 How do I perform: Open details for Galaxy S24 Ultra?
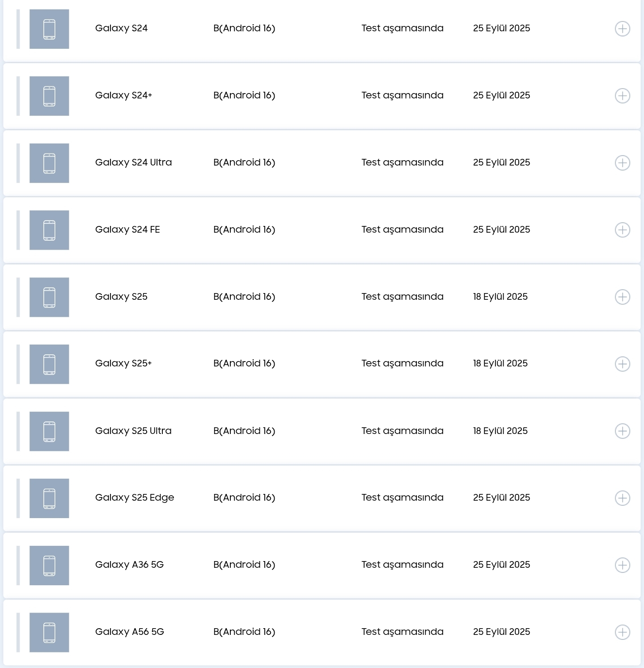pyautogui.click(x=623, y=163)
